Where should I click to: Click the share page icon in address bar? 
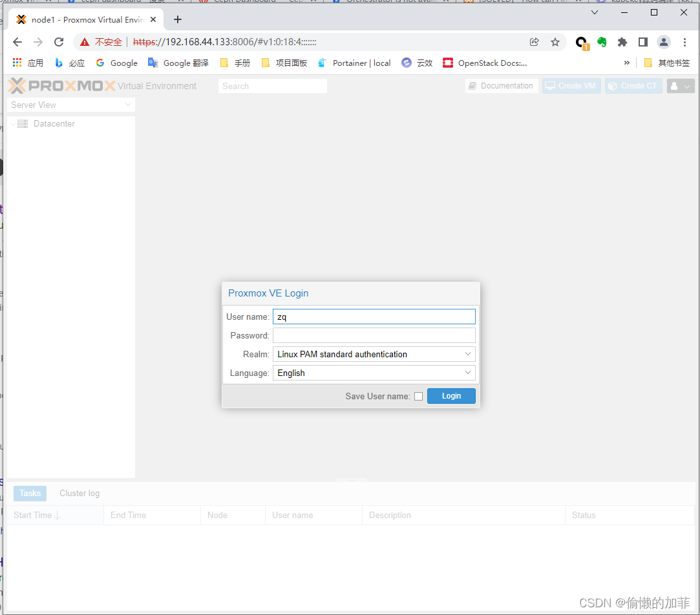click(x=534, y=42)
